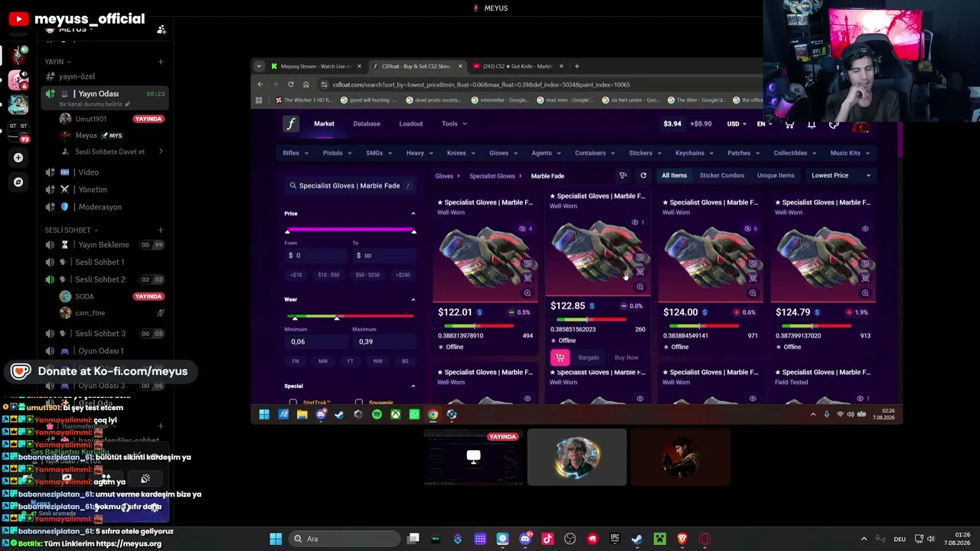The width and height of the screenshot is (980, 551).
Task: Collapse the Price filter section
Action: (413, 214)
